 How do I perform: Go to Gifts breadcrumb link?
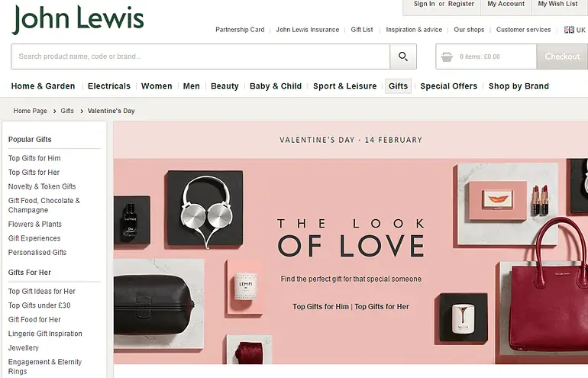[67, 111]
